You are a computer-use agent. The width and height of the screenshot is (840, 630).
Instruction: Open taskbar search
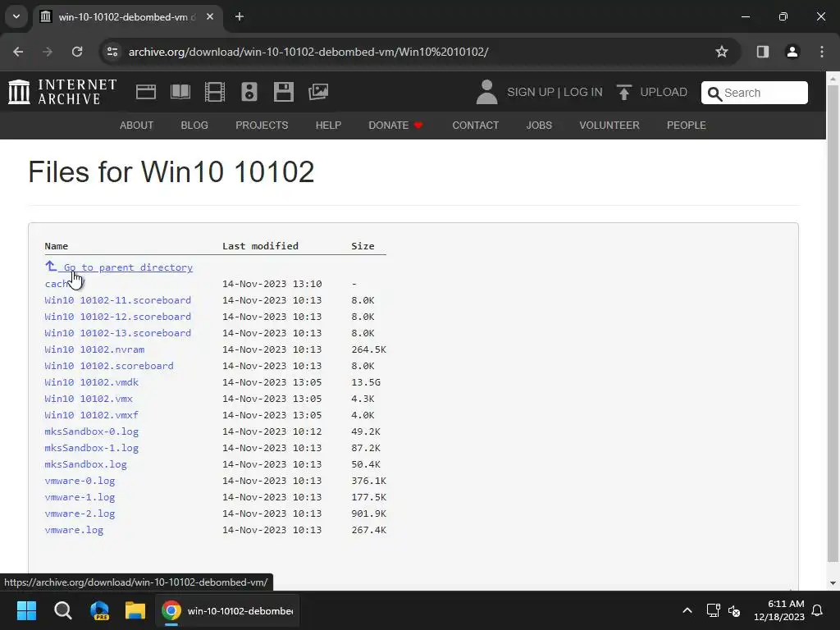click(x=62, y=610)
